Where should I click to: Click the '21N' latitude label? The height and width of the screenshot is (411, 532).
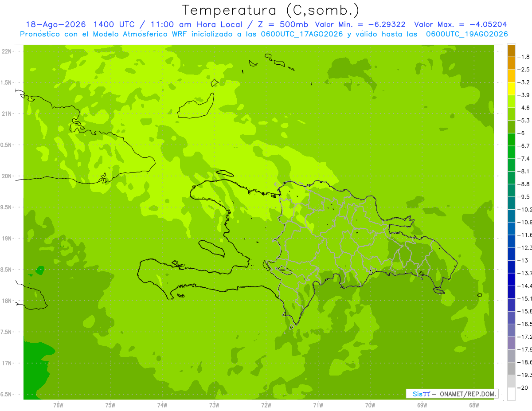pos(6,114)
